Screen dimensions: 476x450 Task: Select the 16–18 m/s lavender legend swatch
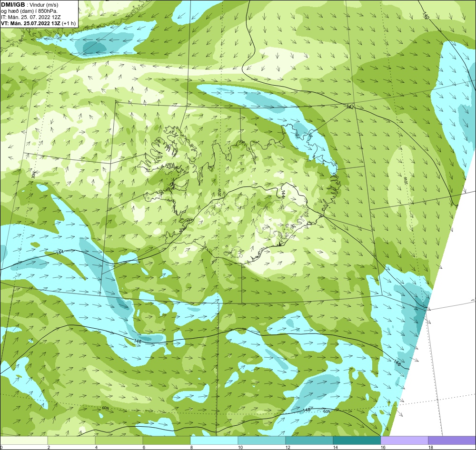point(404,440)
